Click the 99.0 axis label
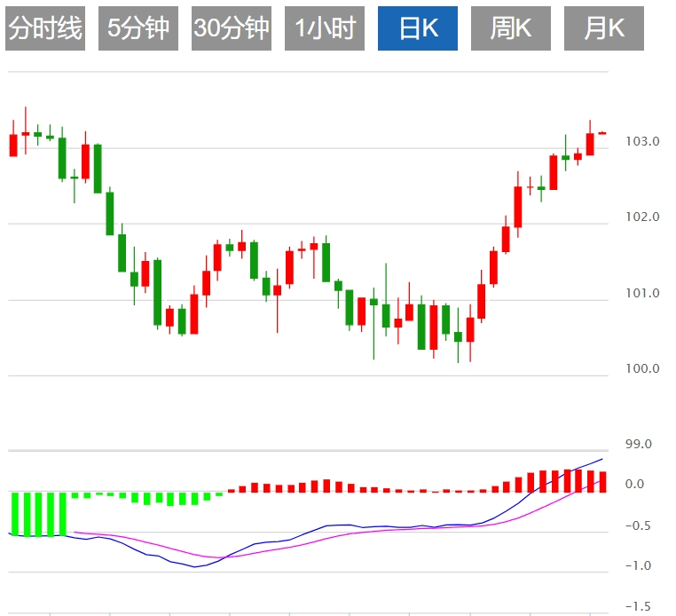Image resolution: width=676 pixels, height=616 pixels. tap(639, 444)
